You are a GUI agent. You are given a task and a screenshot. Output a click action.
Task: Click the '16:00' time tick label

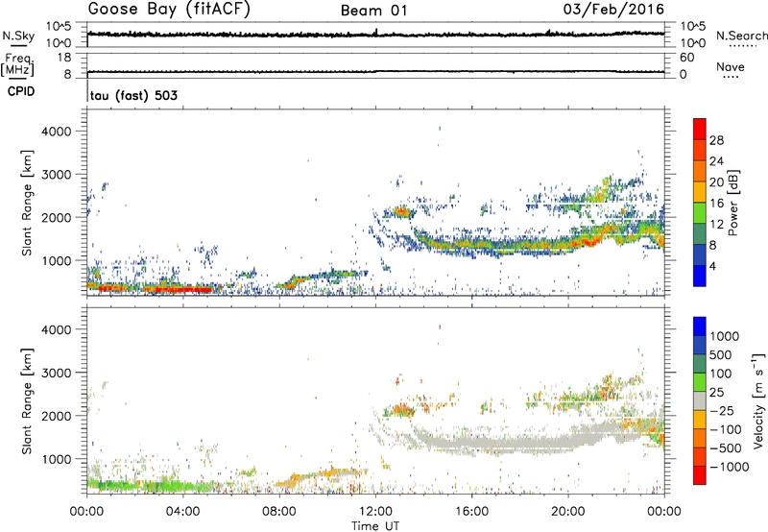tap(471, 512)
